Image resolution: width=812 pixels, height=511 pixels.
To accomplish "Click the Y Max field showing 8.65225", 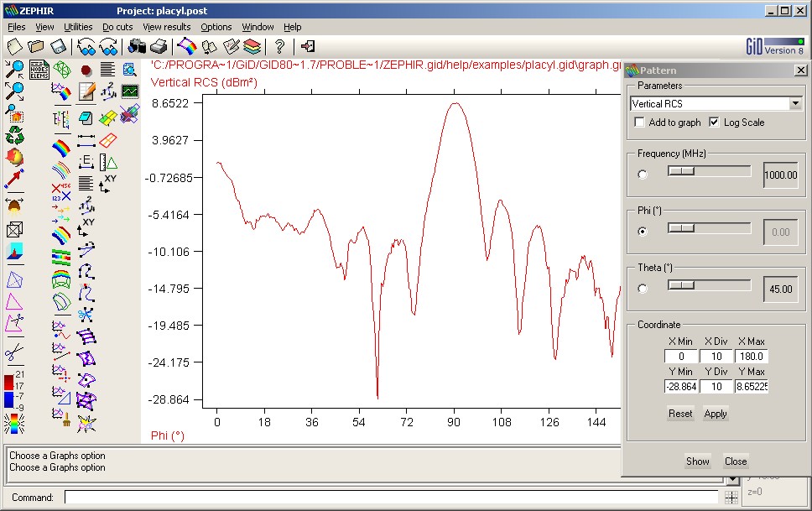I will coord(751,386).
